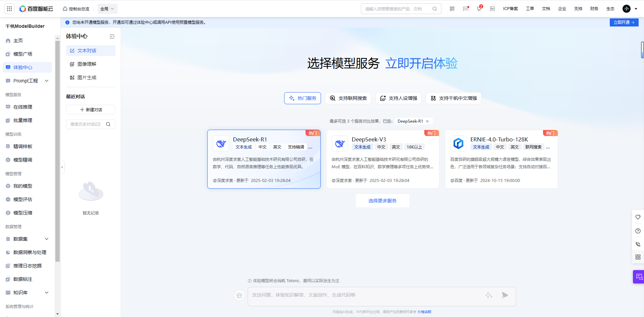This screenshot has height=317, width=644.
Task: Filter by 支持千帆中文增强
Action: click(453, 98)
